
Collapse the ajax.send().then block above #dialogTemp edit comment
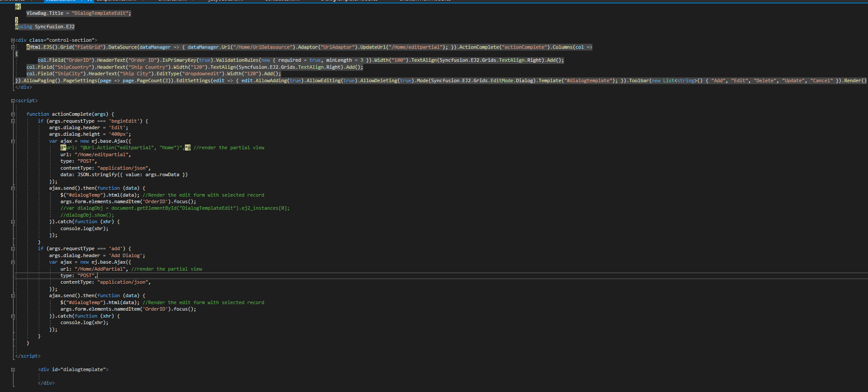[x=13, y=188]
